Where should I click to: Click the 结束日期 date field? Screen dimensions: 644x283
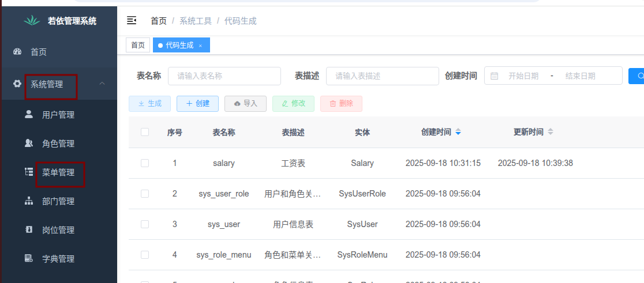(x=580, y=76)
